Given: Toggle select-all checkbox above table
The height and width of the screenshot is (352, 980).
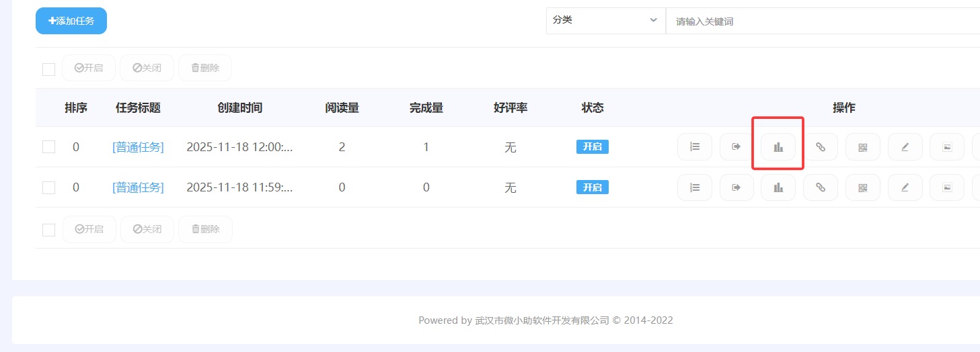Looking at the screenshot, I should click(48, 69).
